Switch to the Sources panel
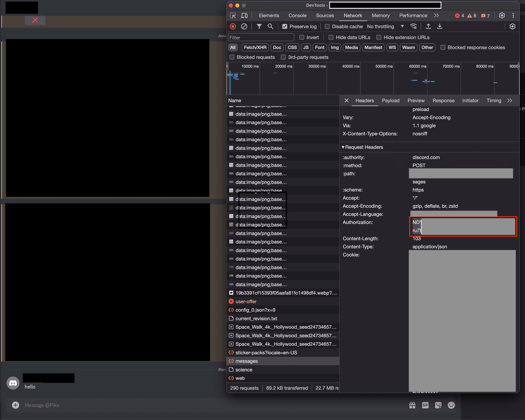The height and width of the screenshot is (420, 525). click(x=325, y=16)
